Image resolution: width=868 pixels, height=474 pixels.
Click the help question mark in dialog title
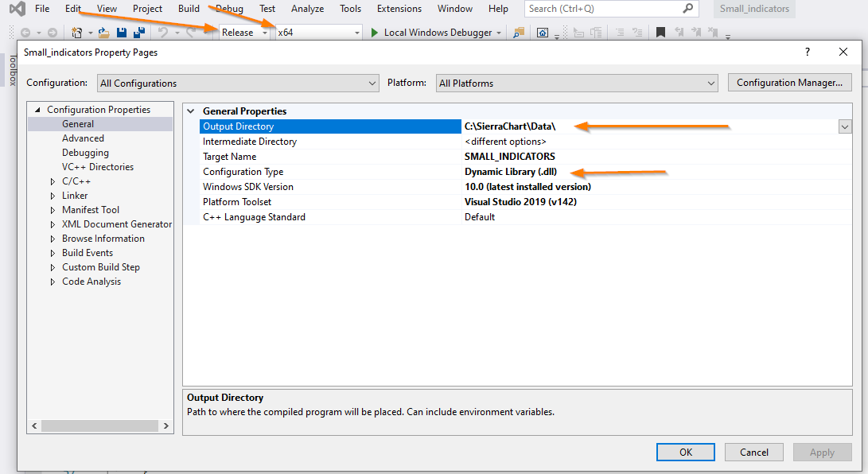[807, 52]
